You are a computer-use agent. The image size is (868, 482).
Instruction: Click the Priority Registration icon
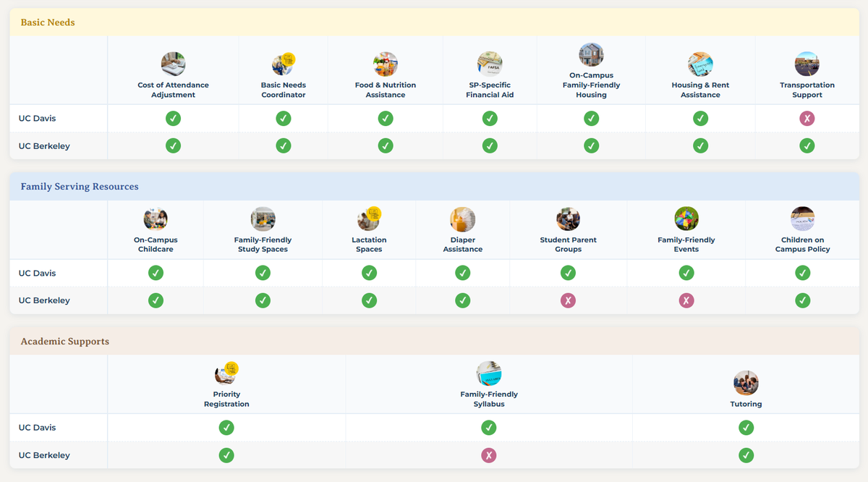pos(226,373)
